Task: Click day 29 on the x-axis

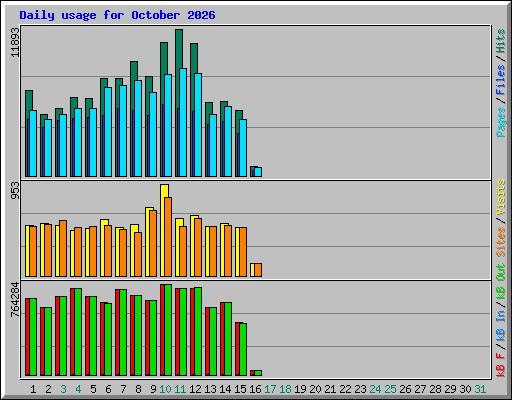Action: [x=450, y=389]
